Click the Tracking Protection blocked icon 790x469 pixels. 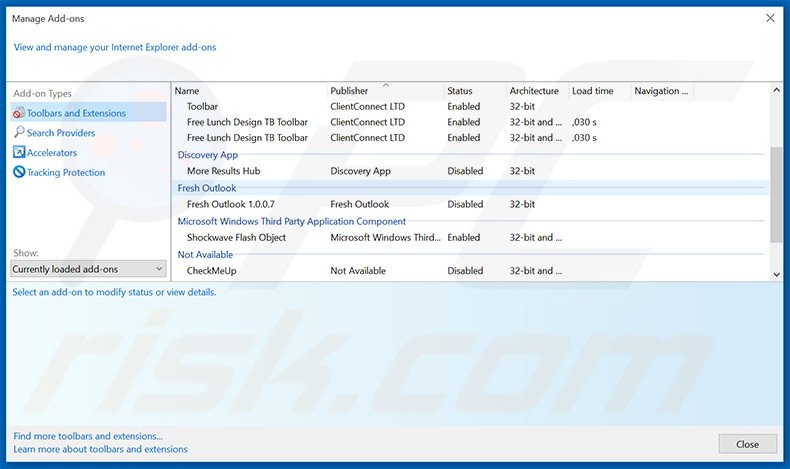tap(19, 172)
